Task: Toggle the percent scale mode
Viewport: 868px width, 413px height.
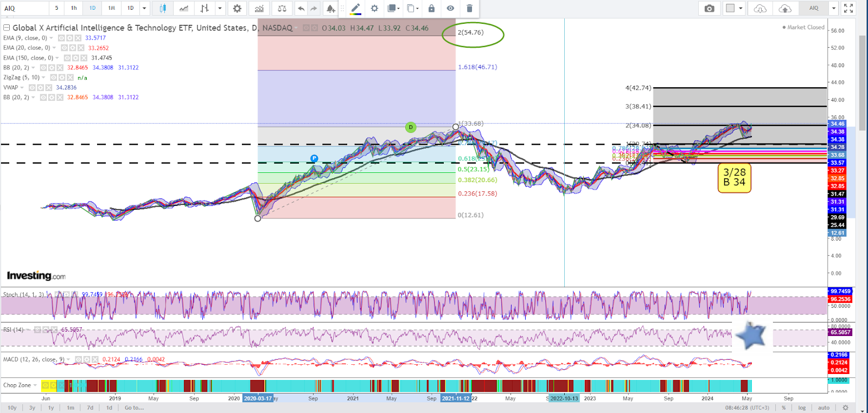Action: click(x=784, y=408)
